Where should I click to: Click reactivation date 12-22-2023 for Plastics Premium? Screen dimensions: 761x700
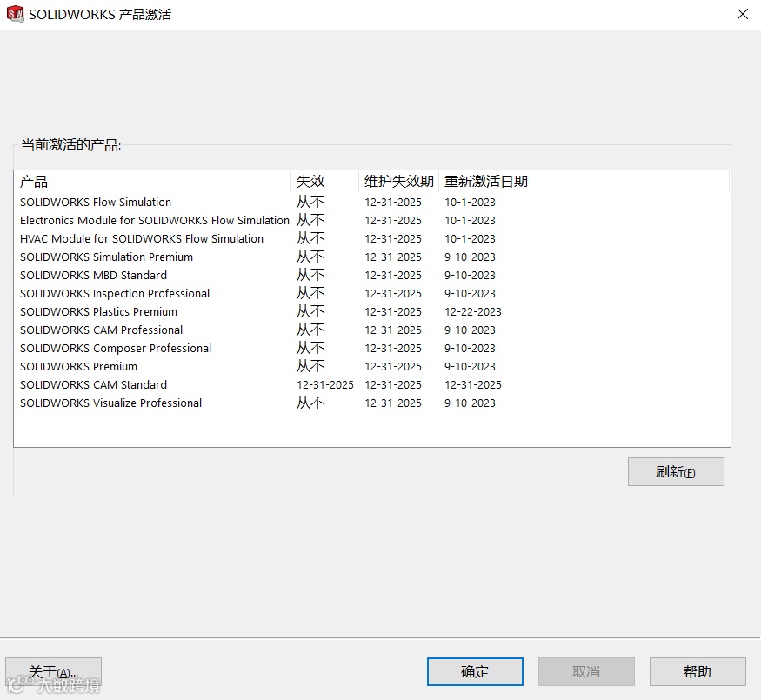pyautogui.click(x=473, y=311)
